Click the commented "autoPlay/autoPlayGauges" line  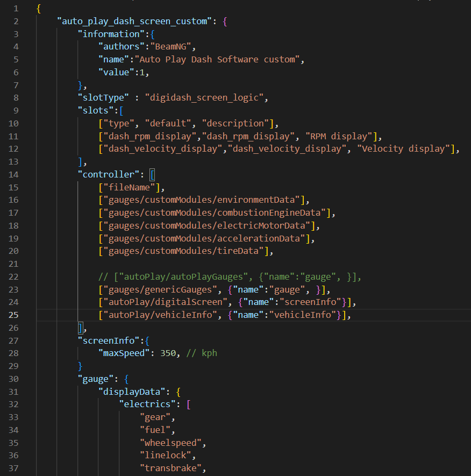click(230, 277)
